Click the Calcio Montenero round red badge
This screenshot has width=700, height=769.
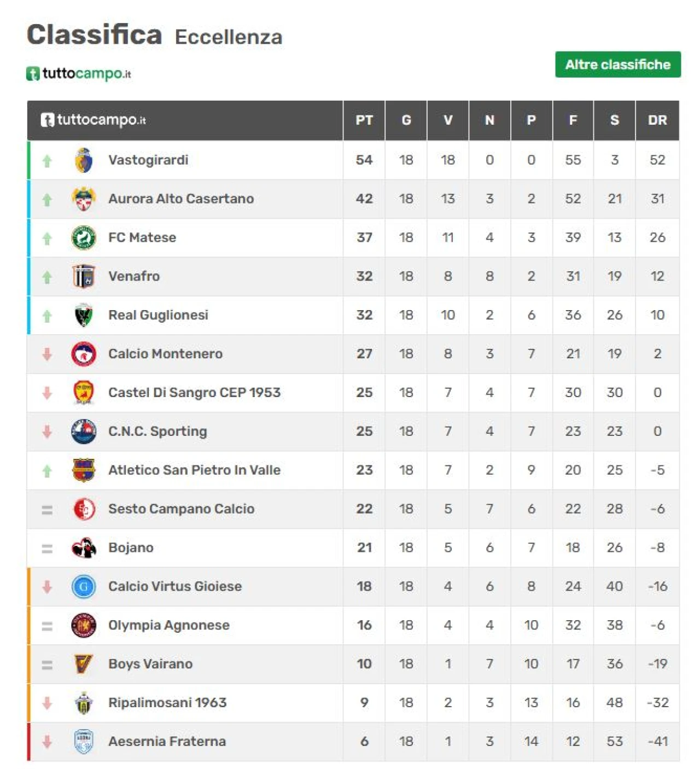pyautogui.click(x=84, y=354)
